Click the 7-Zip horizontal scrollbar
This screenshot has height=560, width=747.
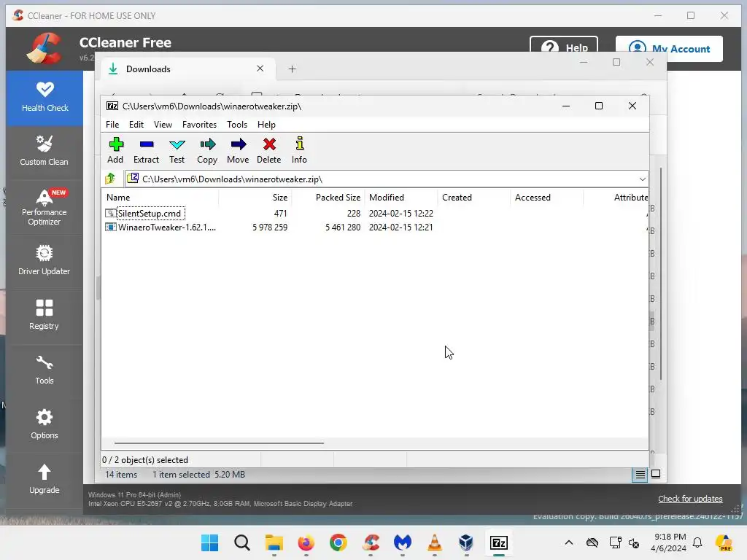click(x=219, y=443)
